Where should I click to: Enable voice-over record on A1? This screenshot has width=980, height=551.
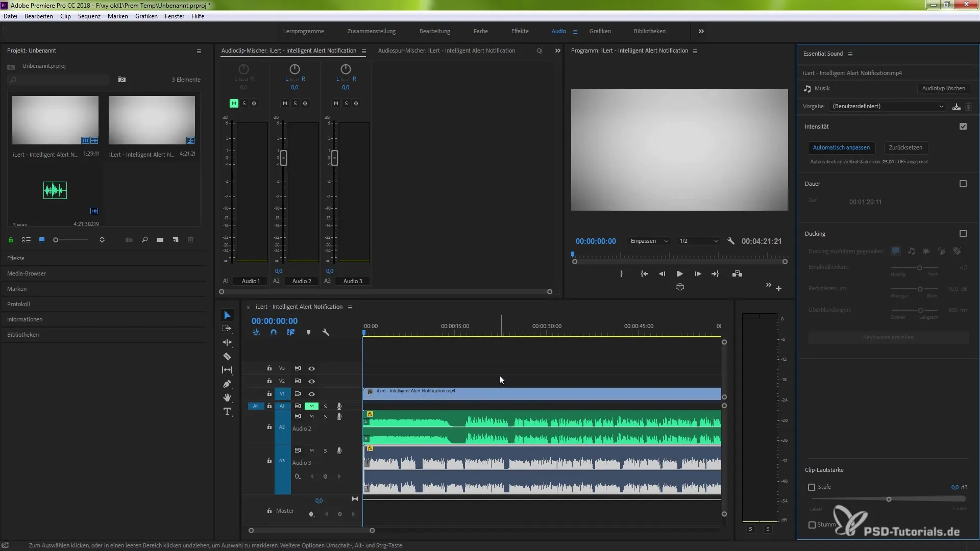tap(339, 406)
